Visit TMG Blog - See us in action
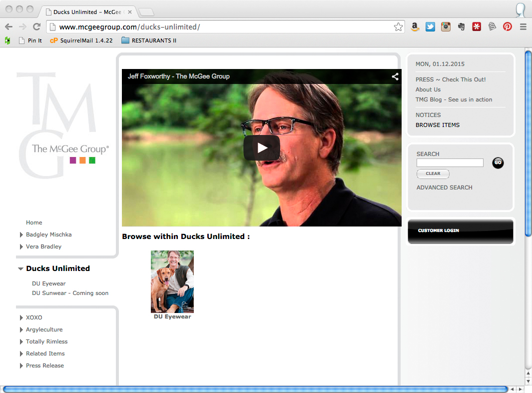 point(454,99)
